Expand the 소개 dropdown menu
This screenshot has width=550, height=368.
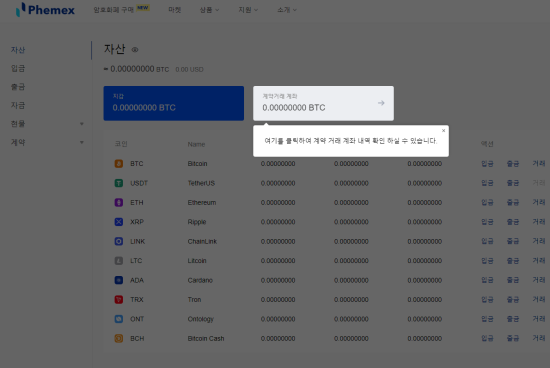[287, 10]
